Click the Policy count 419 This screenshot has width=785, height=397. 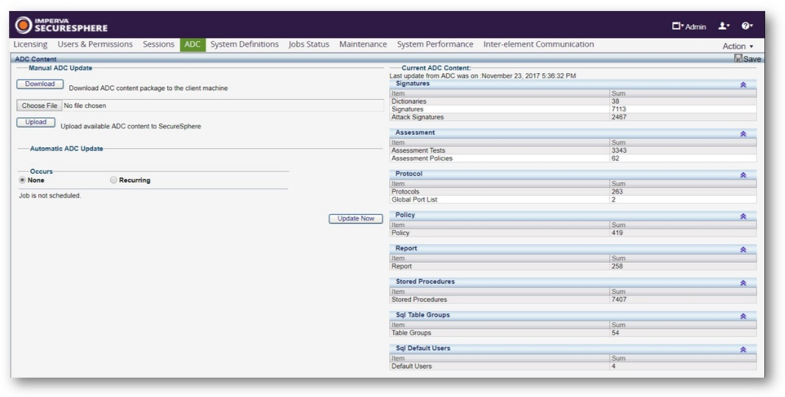click(x=617, y=233)
